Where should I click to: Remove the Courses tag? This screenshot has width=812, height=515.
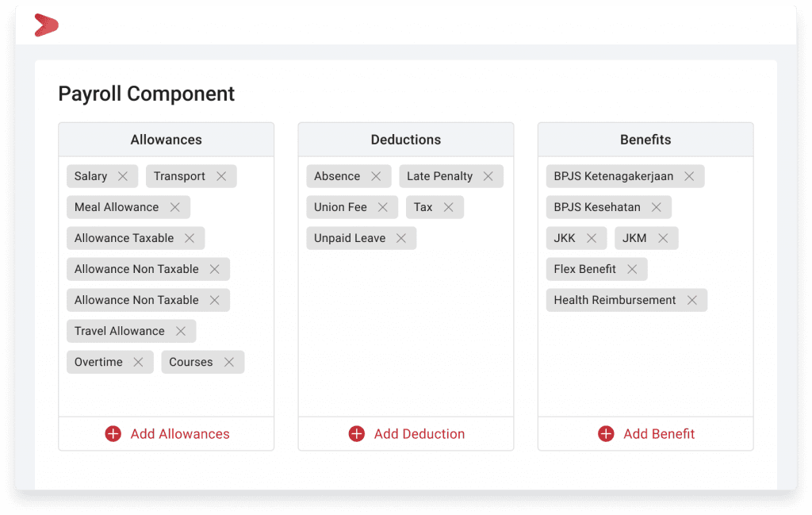(x=229, y=362)
